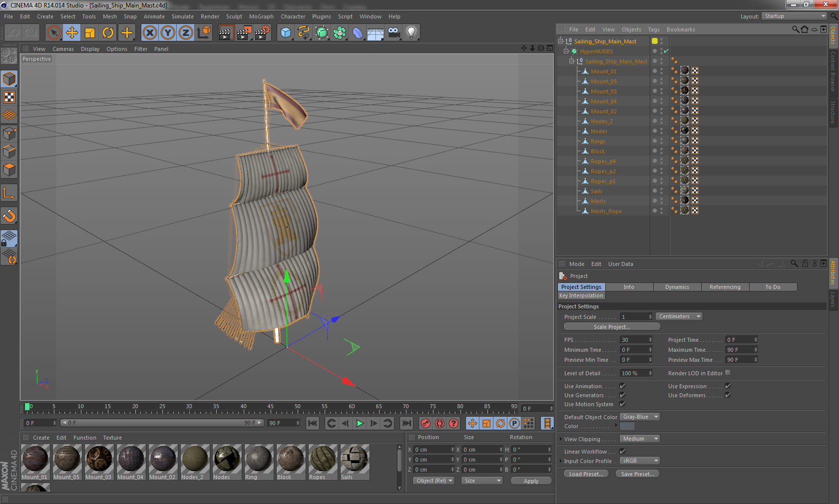Click the Scale Project button
This screenshot has height=504, width=839.
pos(612,327)
